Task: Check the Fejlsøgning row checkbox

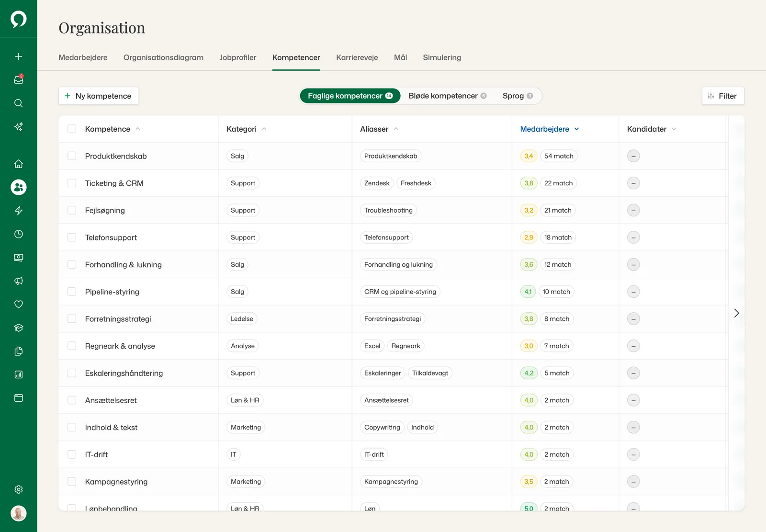Action: click(72, 210)
